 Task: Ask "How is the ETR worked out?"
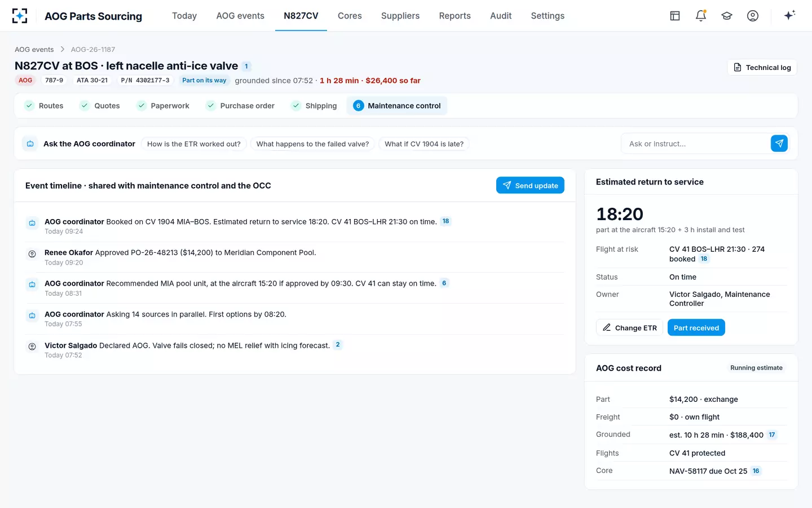coord(194,144)
